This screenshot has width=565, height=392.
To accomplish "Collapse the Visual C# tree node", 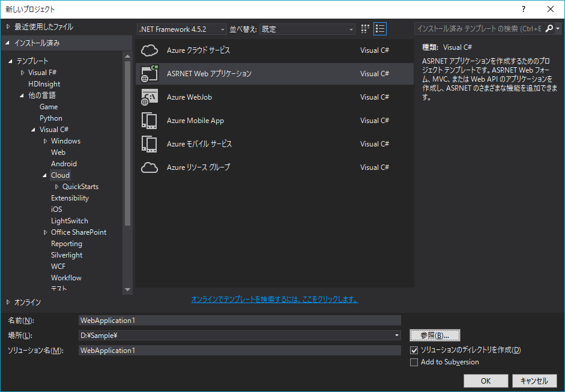I will (x=33, y=130).
